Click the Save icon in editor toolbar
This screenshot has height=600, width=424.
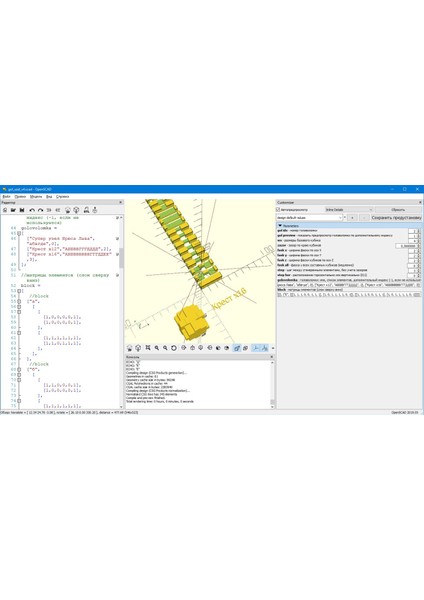click(x=22, y=210)
